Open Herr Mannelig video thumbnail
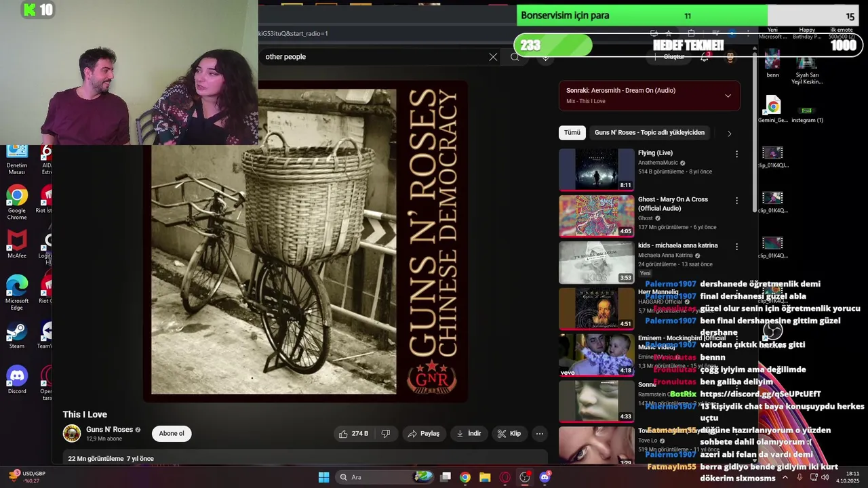Image resolution: width=868 pixels, height=488 pixels. pyautogui.click(x=597, y=308)
